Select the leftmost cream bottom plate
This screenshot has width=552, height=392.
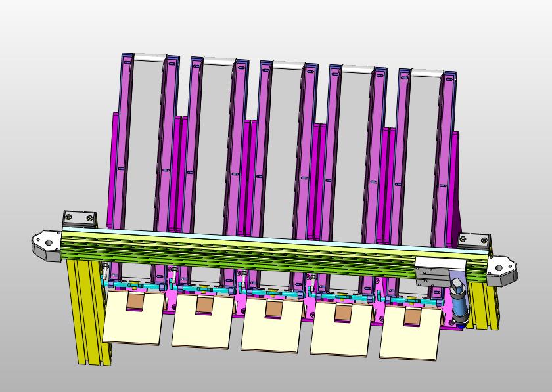click(133, 318)
